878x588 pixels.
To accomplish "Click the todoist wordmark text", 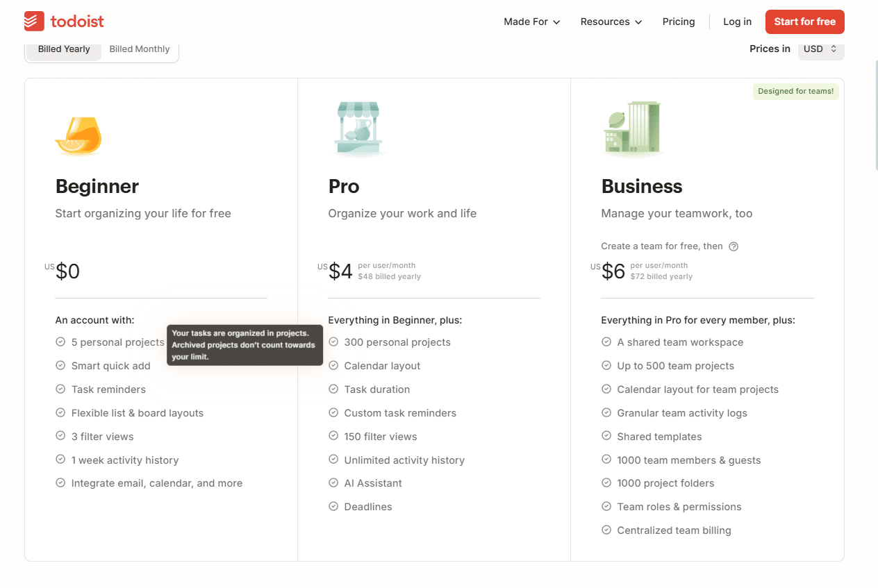I will point(77,22).
